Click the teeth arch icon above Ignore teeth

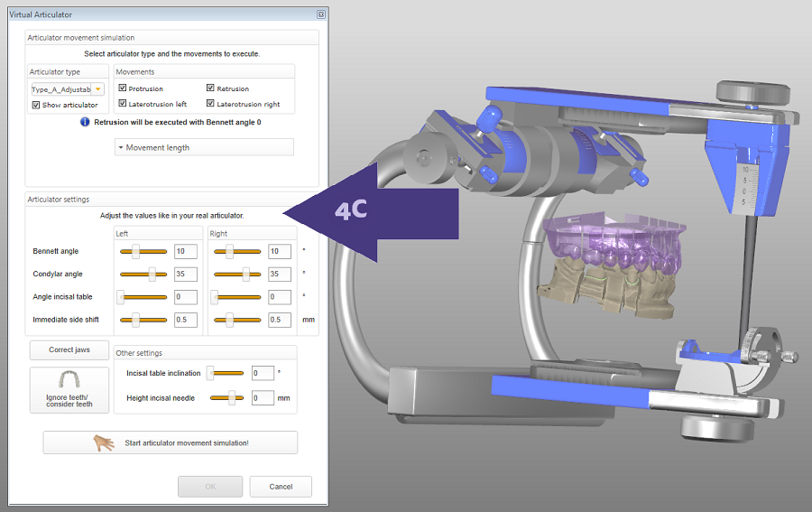pyautogui.click(x=69, y=379)
